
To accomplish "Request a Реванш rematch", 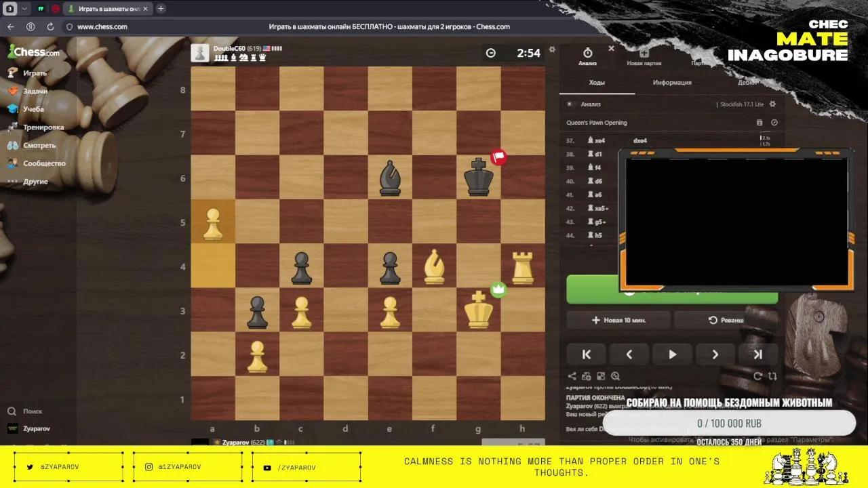I will (726, 320).
